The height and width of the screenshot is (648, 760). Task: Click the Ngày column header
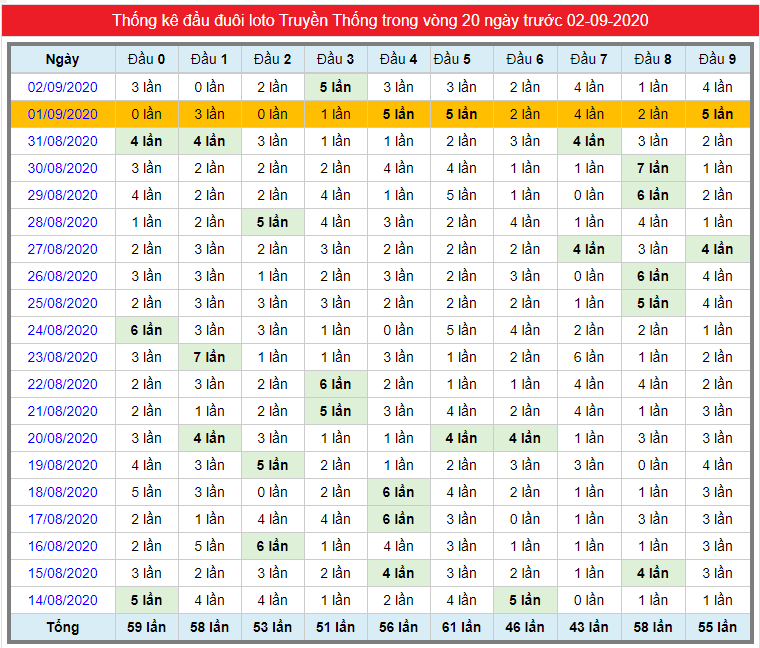tap(63, 60)
